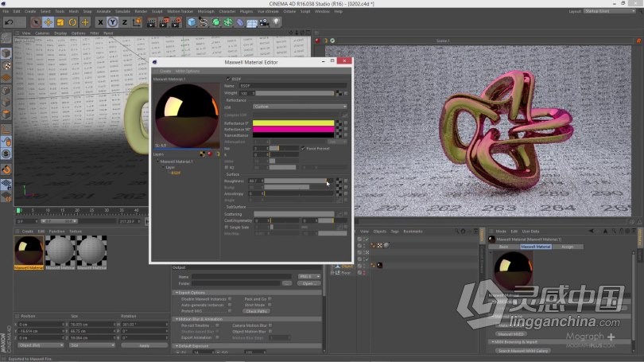Adjust the Weight slider
Image resolution: width=644 pixels, height=362 pixels.
point(294,93)
